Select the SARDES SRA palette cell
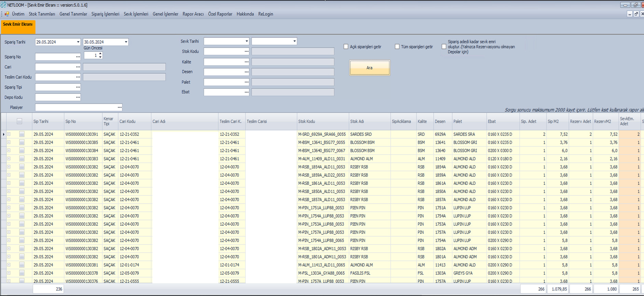This screenshot has width=644, height=296. [469, 134]
